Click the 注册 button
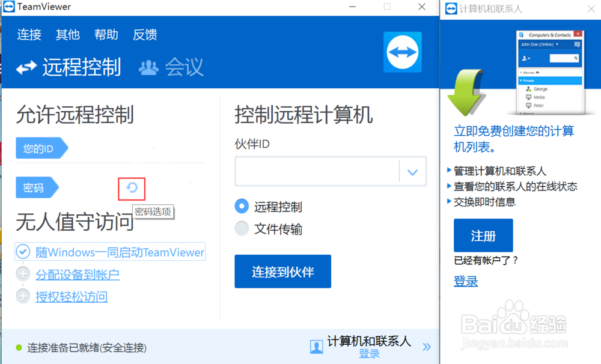This screenshot has width=601, height=364. tap(483, 235)
